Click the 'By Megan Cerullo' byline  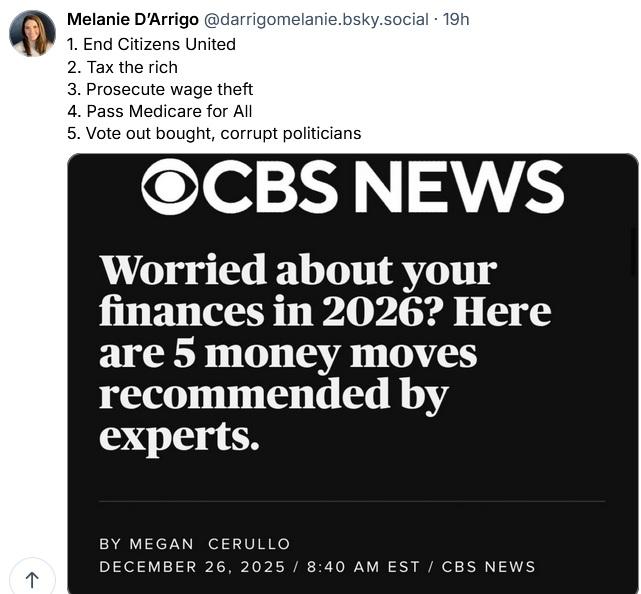[194, 544]
